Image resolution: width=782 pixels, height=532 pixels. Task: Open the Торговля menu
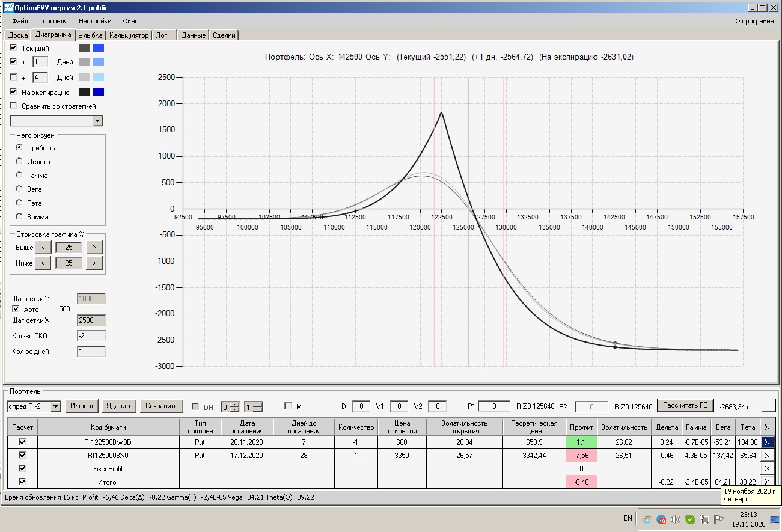click(x=53, y=21)
